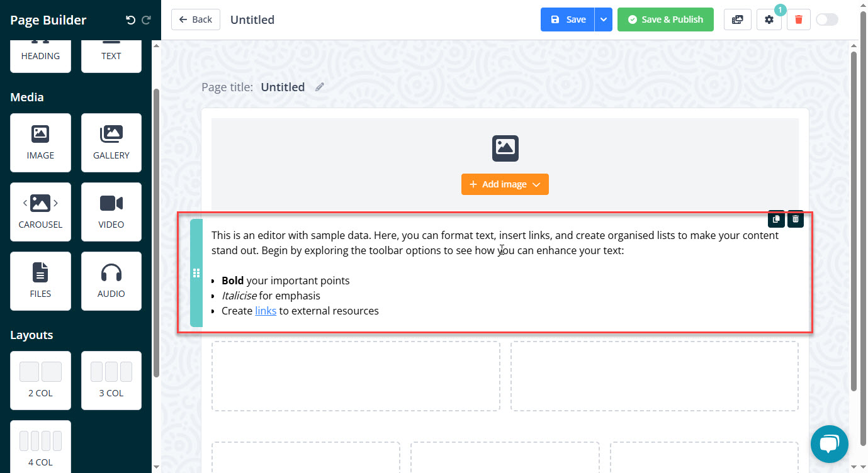The width and height of the screenshot is (868, 473).
Task: Delete the selected text block
Action: (796, 219)
